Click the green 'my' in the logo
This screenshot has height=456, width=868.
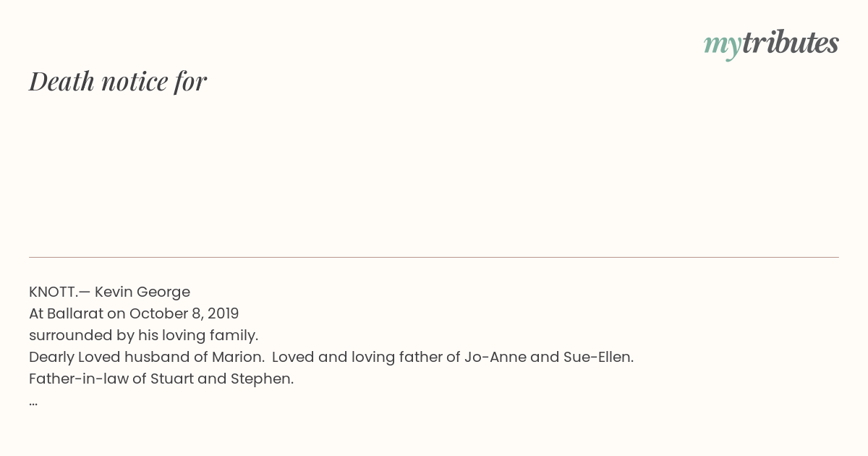point(723,46)
